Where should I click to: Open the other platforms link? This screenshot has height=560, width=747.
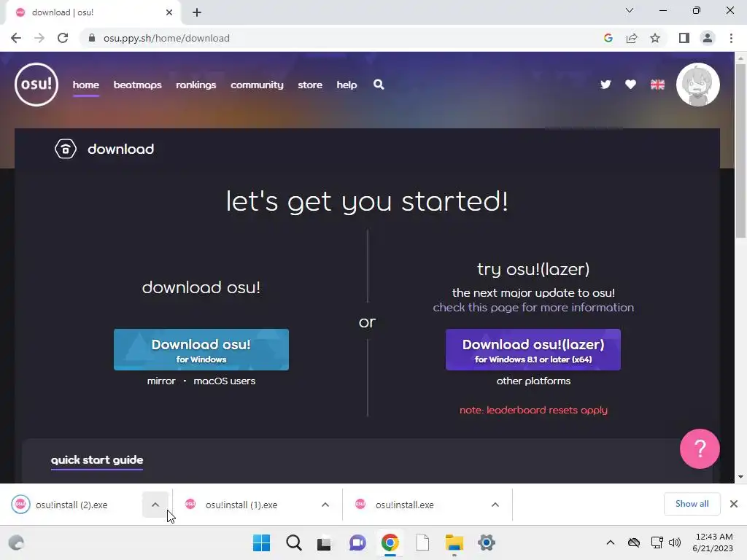coord(533,381)
